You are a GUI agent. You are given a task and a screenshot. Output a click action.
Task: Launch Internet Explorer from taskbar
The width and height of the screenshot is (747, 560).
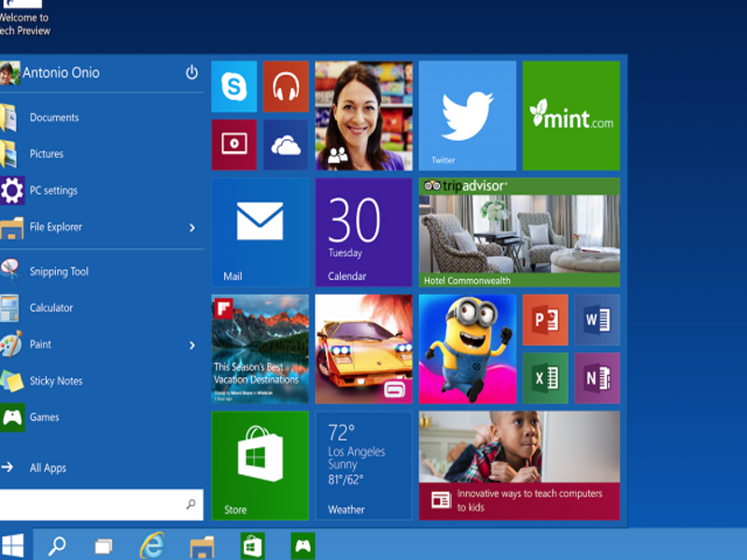click(x=152, y=545)
